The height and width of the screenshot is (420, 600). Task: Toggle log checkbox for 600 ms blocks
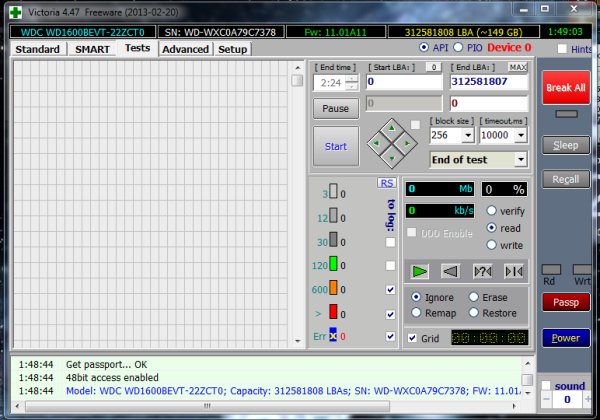point(390,290)
